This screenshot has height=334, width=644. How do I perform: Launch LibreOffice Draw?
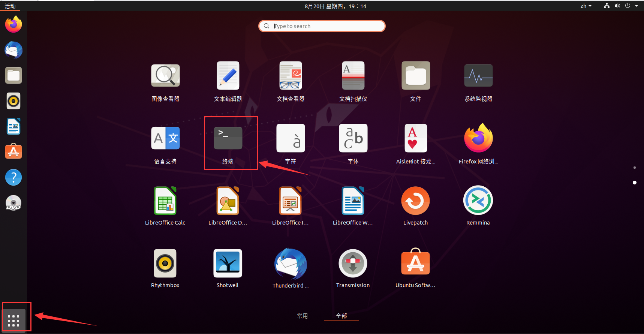228,201
